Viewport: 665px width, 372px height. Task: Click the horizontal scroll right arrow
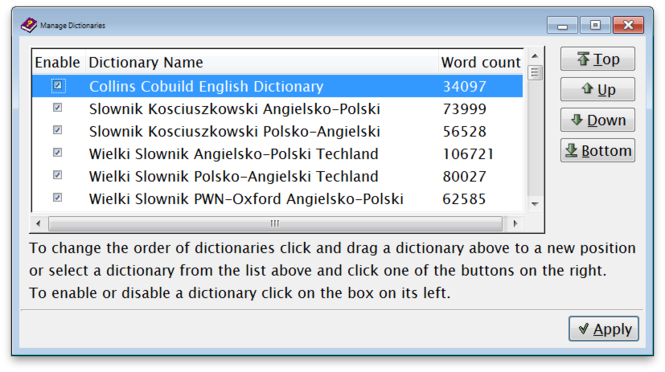515,224
